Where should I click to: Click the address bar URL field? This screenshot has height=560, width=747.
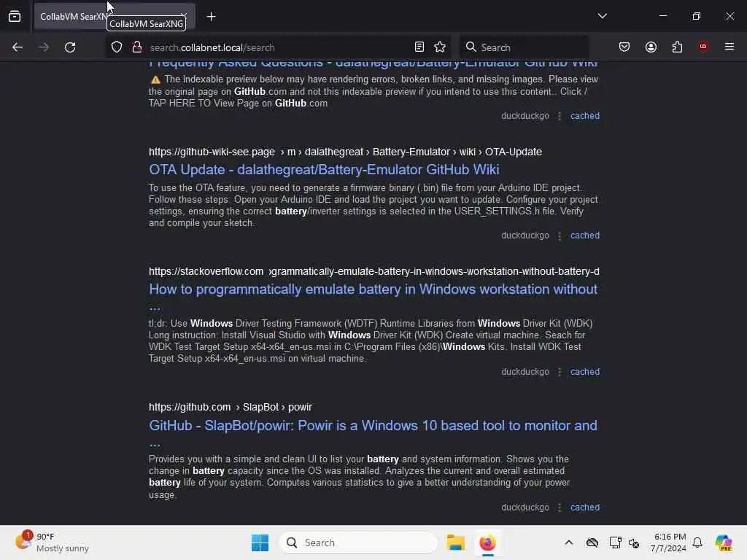click(279, 47)
